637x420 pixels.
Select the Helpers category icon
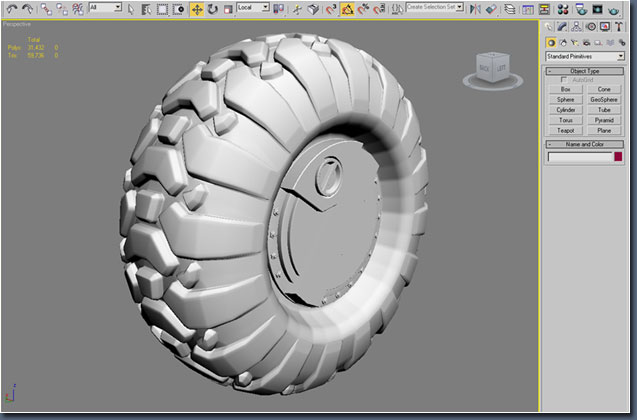pyautogui.click(x=598, y=43)
